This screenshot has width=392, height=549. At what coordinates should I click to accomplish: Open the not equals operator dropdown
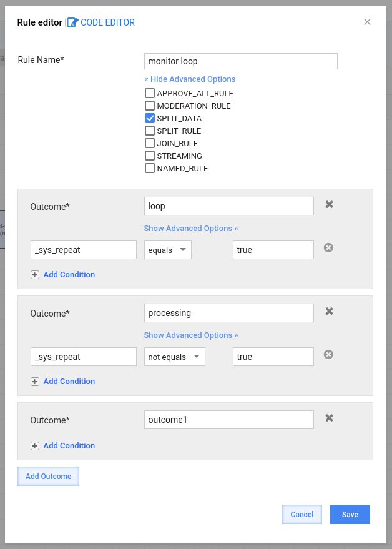tap(175, 357)
